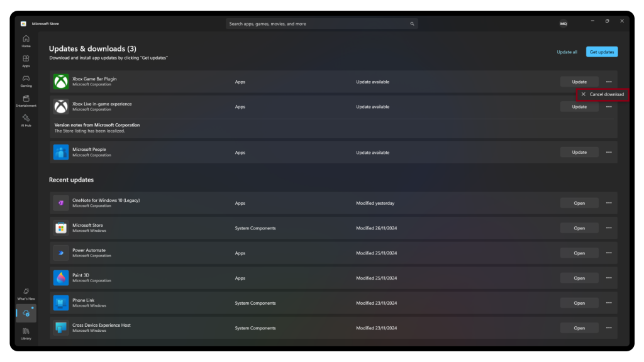This screenshot has height=362, width=644.
Task: Open Paint 3D
Action: 579,278
